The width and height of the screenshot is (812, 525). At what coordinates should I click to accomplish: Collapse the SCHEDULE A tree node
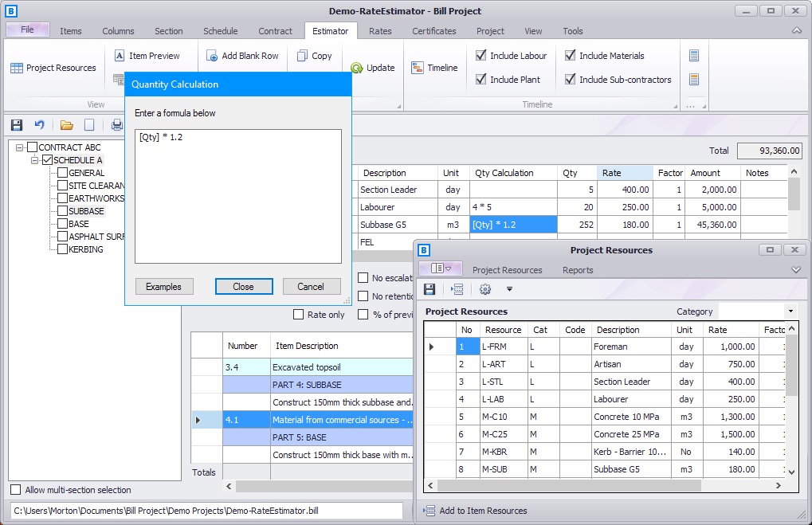pyautogui.click(x=34, y=160)
